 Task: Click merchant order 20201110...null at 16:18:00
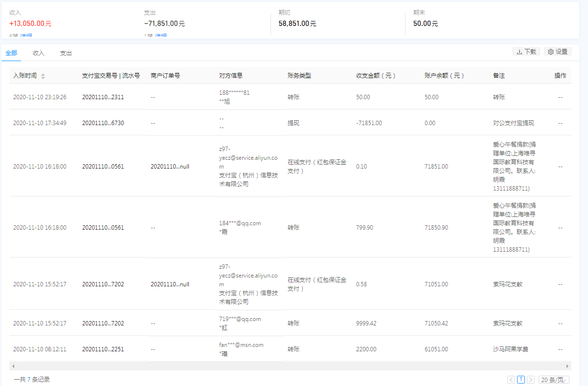coord(170,167)
